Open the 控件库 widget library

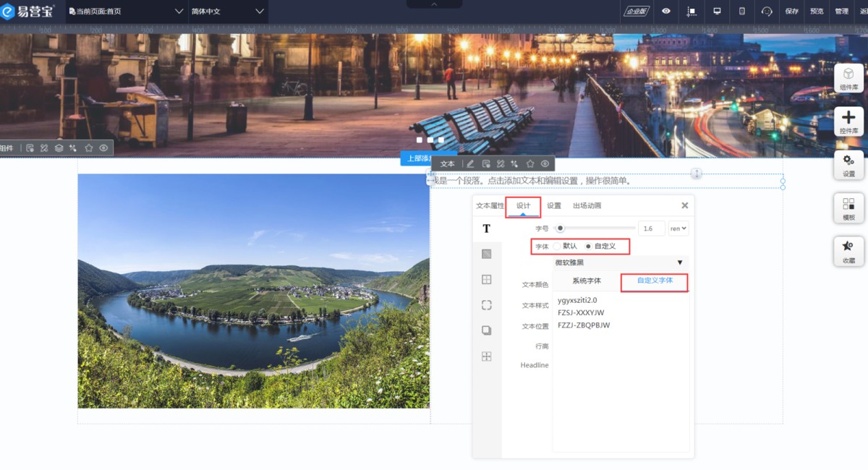click(848, 121)
